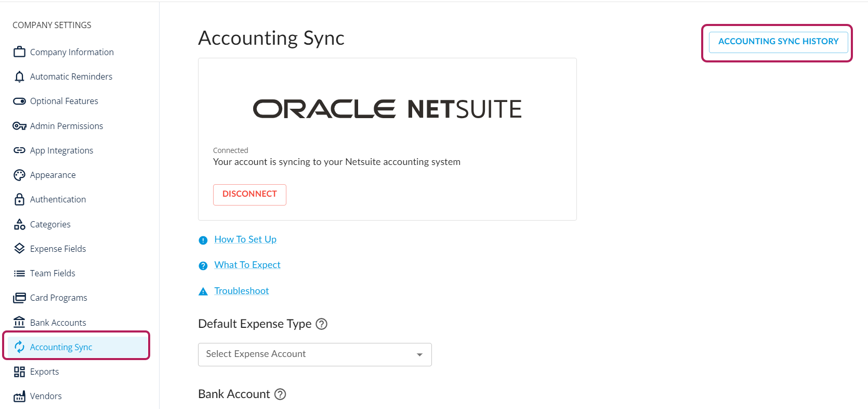Click the Automatic Reminders bell icon
Viewport: 868px width, 409px height.
point(19,76)
